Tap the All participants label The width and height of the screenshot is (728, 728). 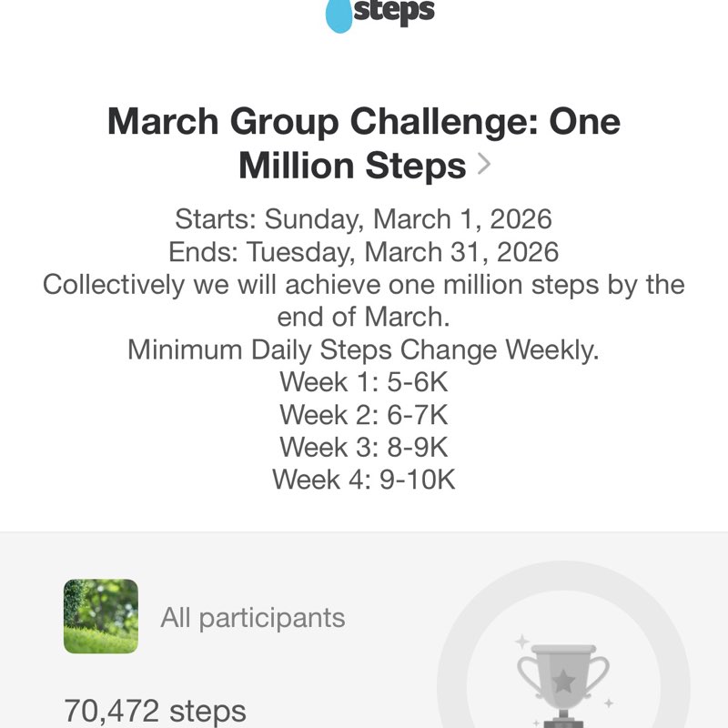pyautogui.click(x=253, y=618)
